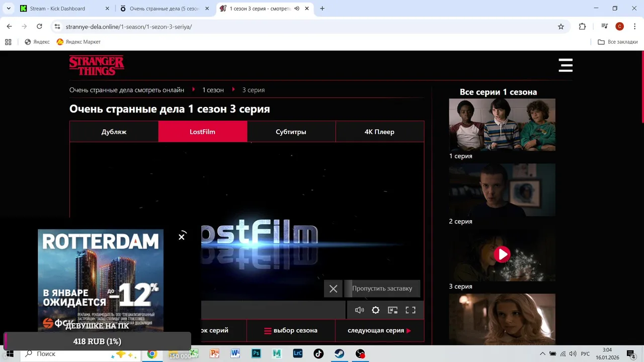Open Chrome media controls icon

tap(605, 27)
